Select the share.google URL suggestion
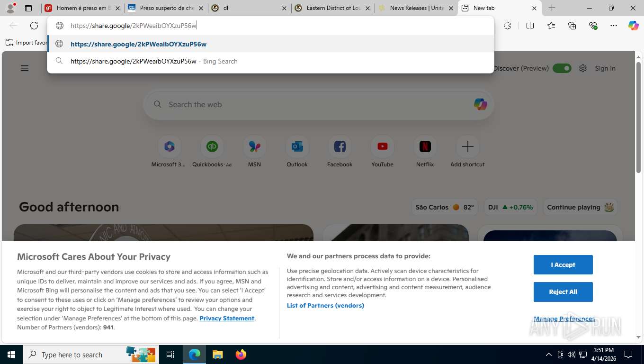This screenshot has height=364, width=644. [x=270, y=44]
